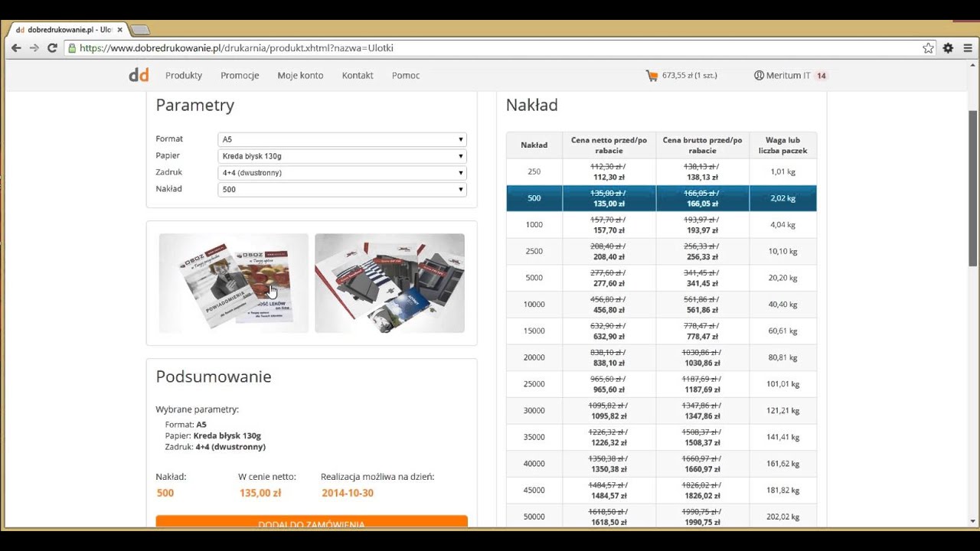Select the 5000 nakład row
Screen dimensions: 980x551
click(661, 278)
